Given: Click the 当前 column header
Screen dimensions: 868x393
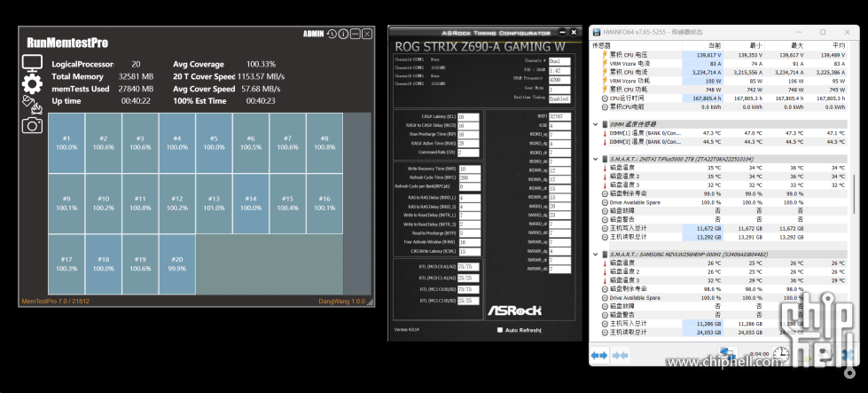Looking at the screenshot, I should click(702, 45).
